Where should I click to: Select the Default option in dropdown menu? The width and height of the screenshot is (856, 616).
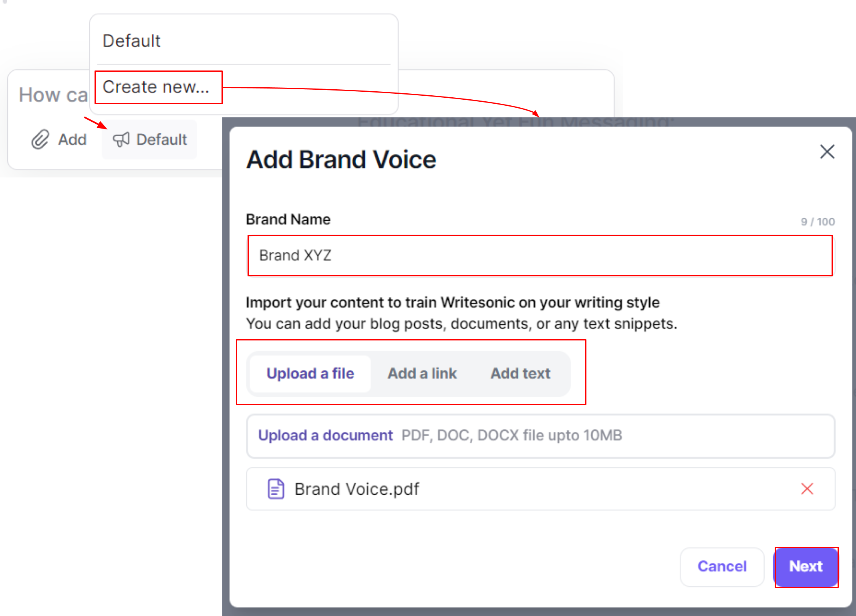coord(131,41)
